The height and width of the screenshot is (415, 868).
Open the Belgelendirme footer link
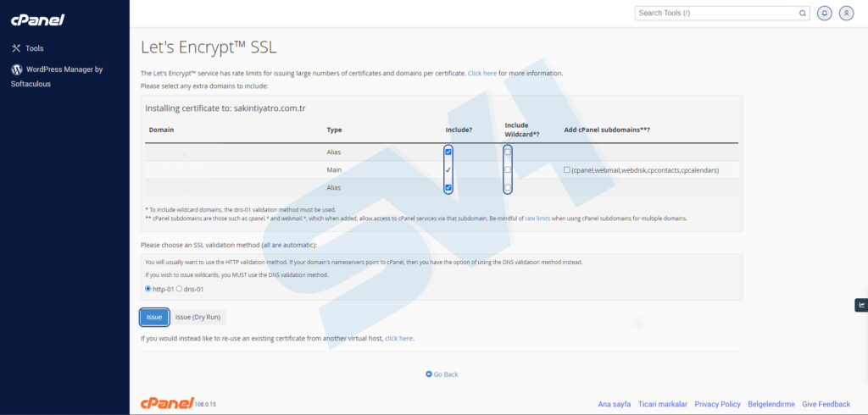771,404
